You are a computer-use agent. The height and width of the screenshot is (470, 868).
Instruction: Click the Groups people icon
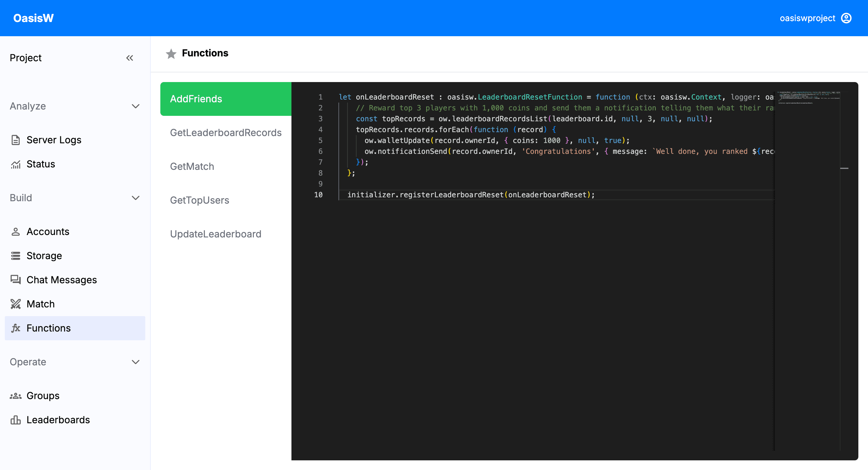15,396
